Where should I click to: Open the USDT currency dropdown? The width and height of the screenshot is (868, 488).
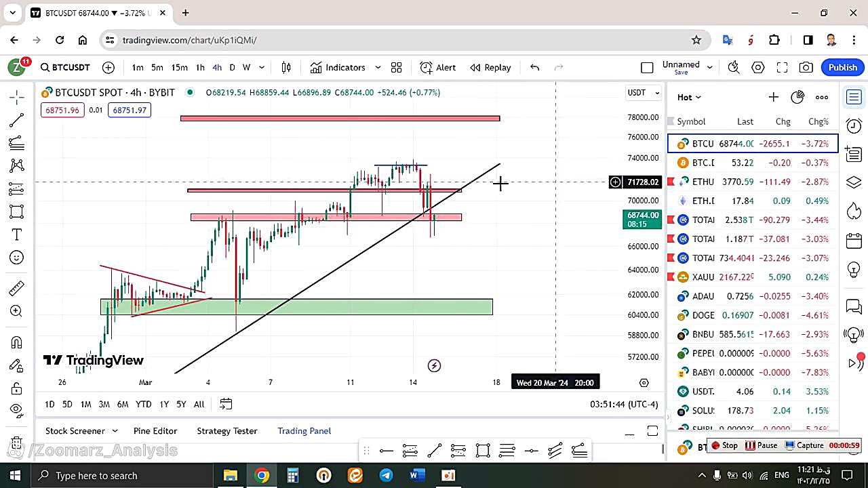tap(644, 92)
